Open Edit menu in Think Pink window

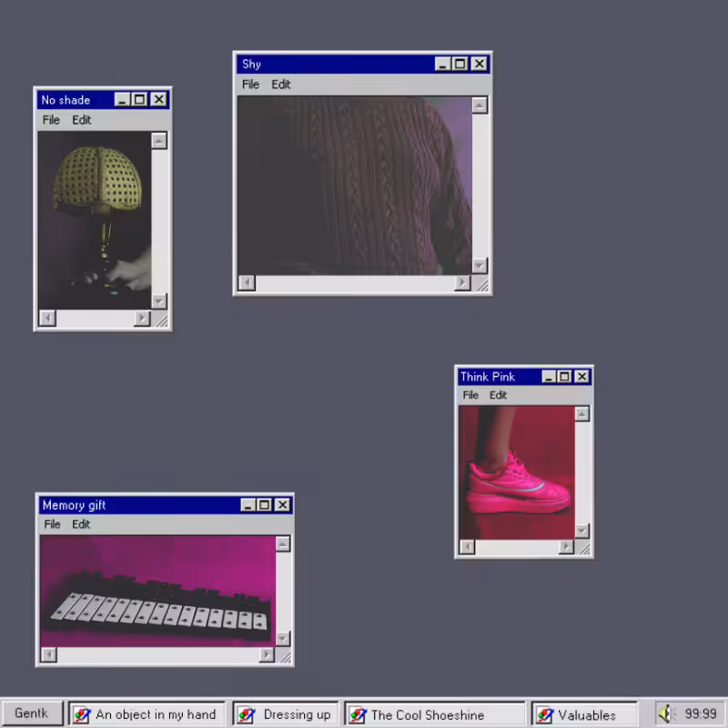tap(498, 395)
